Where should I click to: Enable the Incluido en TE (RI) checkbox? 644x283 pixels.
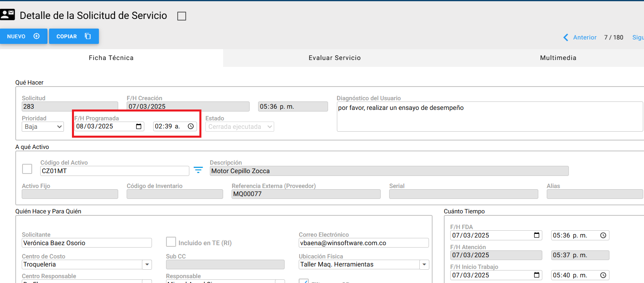click(x=171, y=242)
